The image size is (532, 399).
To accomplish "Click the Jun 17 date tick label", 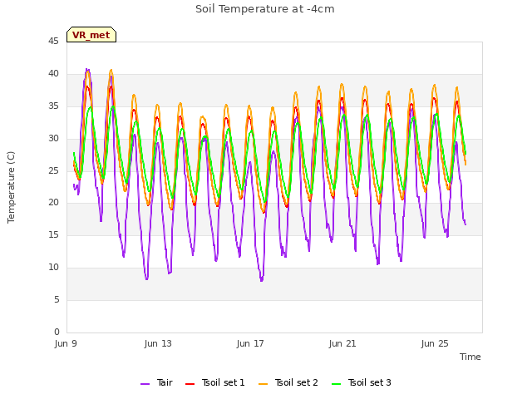I will (x=250, y=343).
